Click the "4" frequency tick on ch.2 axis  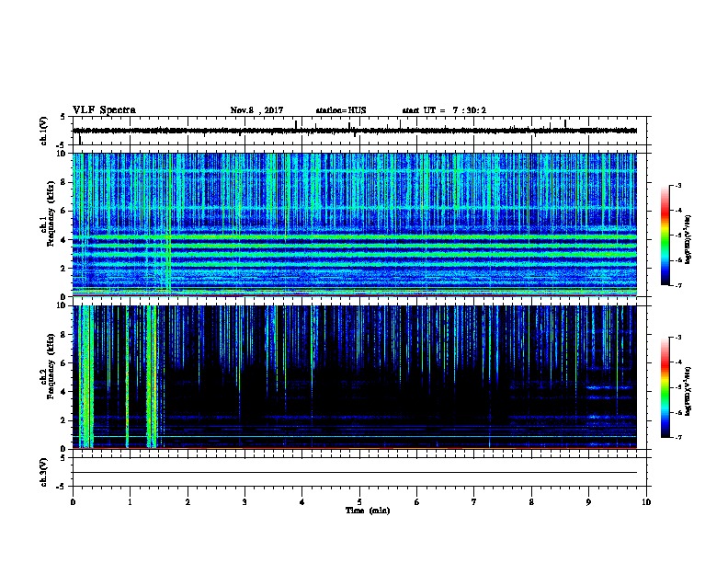click(64, 392)
